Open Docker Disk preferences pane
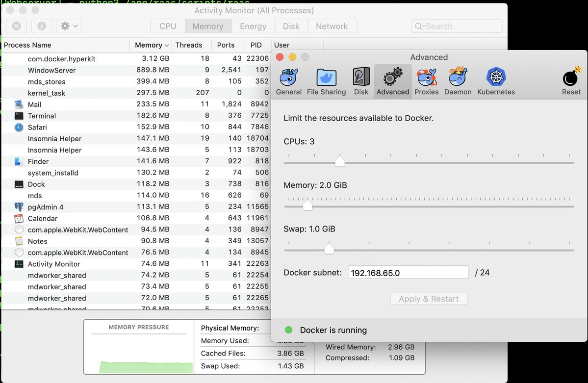Viewport: 588px width, 383px height. click(361, 81)
